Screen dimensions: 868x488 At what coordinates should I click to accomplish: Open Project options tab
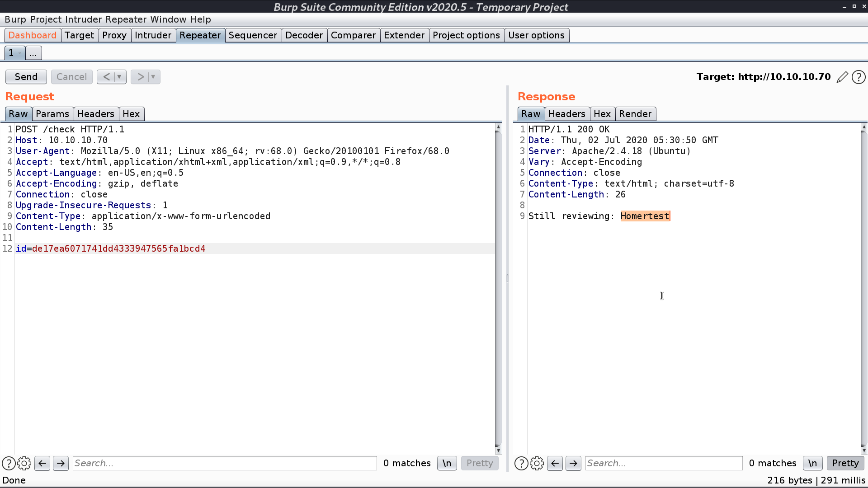467,35
